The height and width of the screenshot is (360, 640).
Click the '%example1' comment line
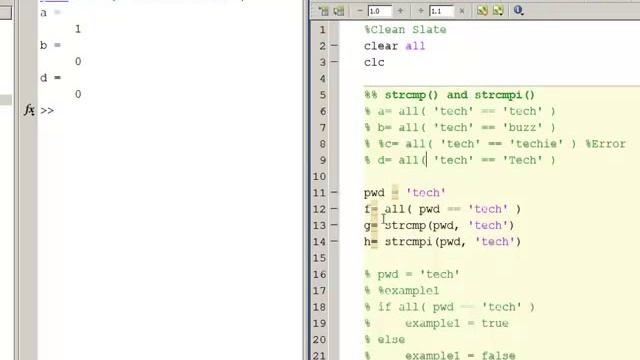click(402, 291)
